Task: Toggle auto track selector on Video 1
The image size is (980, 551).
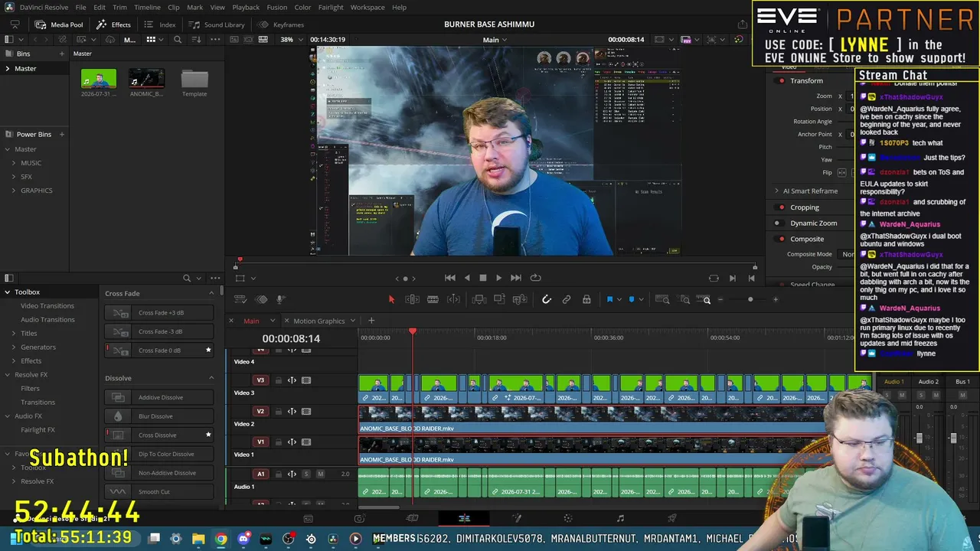Action: (x=292, y=442)
